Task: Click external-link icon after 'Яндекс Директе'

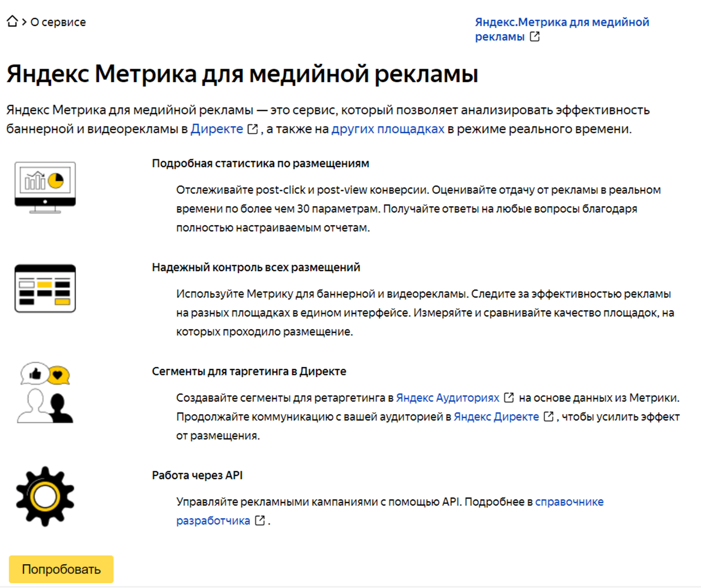Action: [x=549, y=416]
